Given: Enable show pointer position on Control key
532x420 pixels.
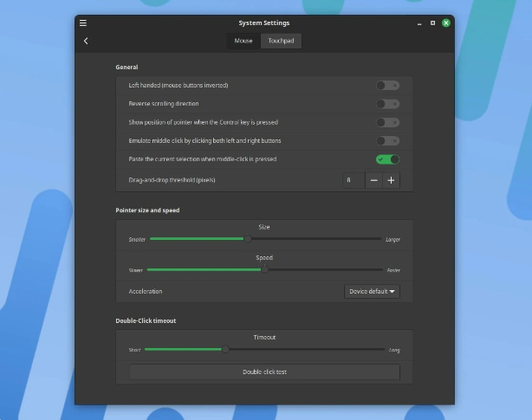Looking at the screenshot, I should click(x=387, y=122).
